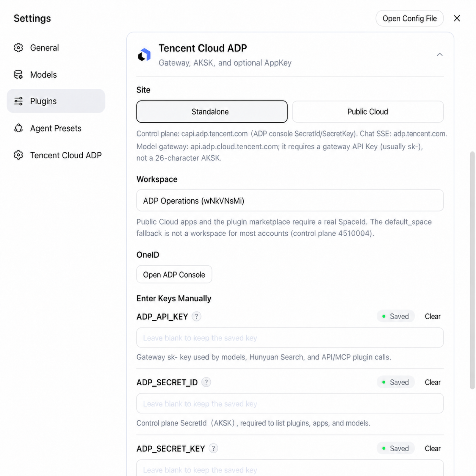The width and height of the screenshot is (476, 476).
Task: Click the Tencent Cloud ADP card heading
Action: (x=203, y=48)
